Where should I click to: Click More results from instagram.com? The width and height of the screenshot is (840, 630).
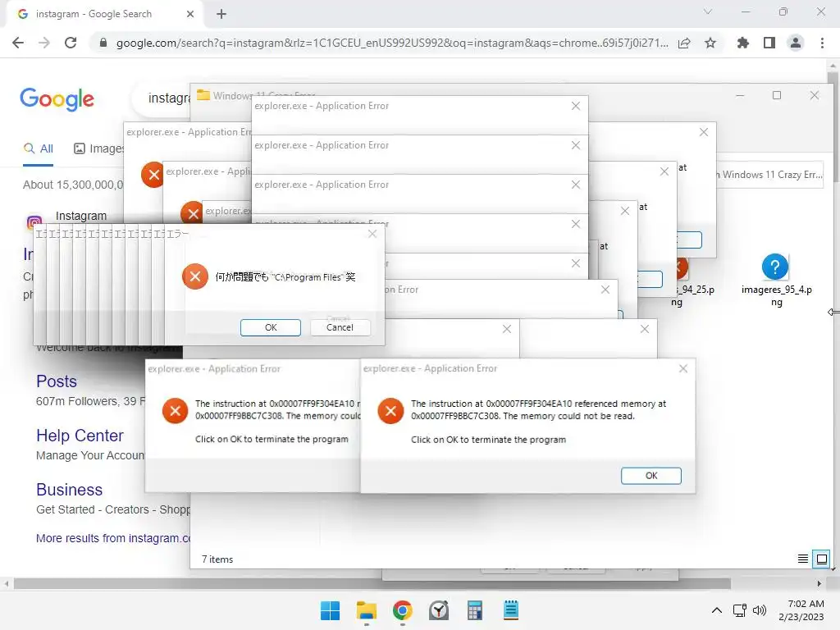click(x=113, y=538)
